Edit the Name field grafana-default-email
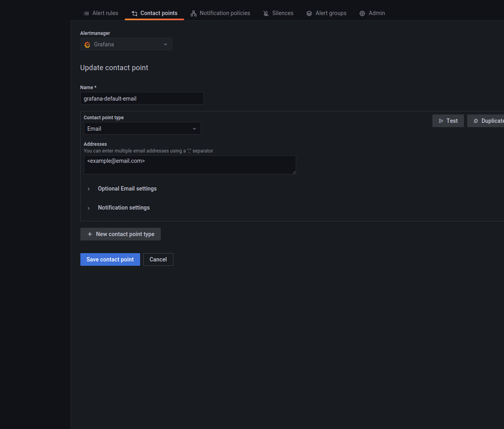This screenshot has width=504, height=429. click(142, 98)
